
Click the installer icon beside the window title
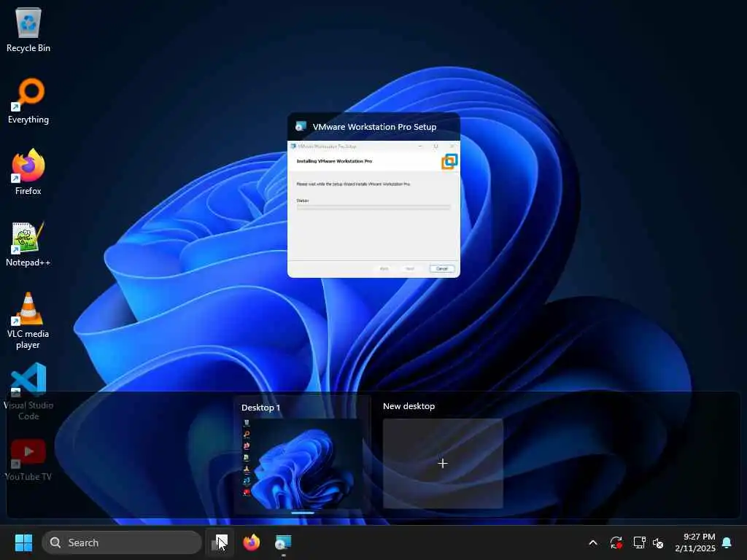pos(300,126)
